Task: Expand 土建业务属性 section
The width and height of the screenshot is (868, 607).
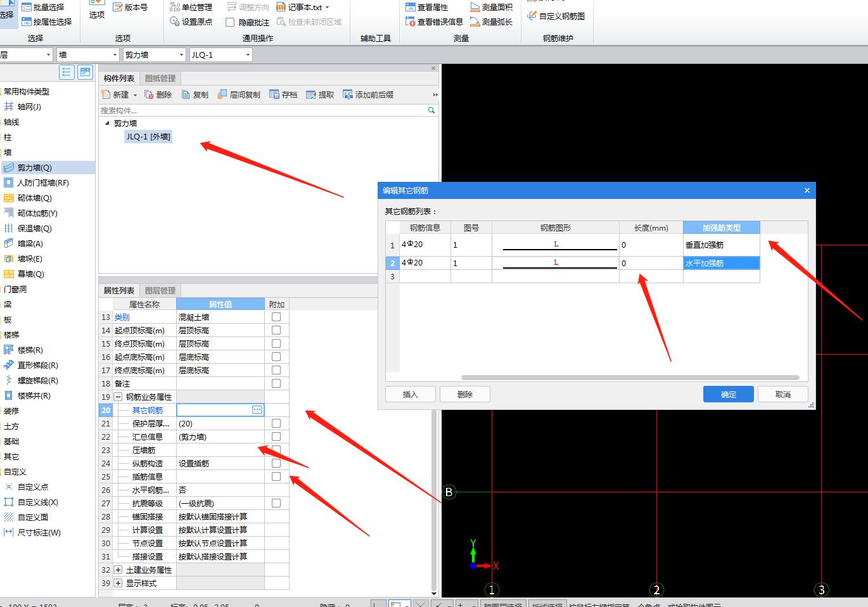Action: coord(118,570)
